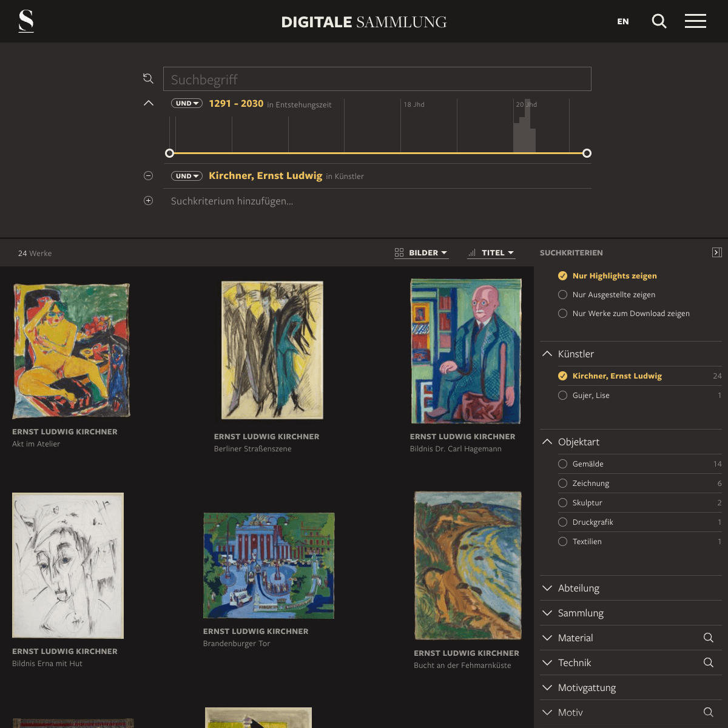Click Suchkriterium hinzufügen field
The width and height of the screenshot is (728, 728).
pos(377,201)
